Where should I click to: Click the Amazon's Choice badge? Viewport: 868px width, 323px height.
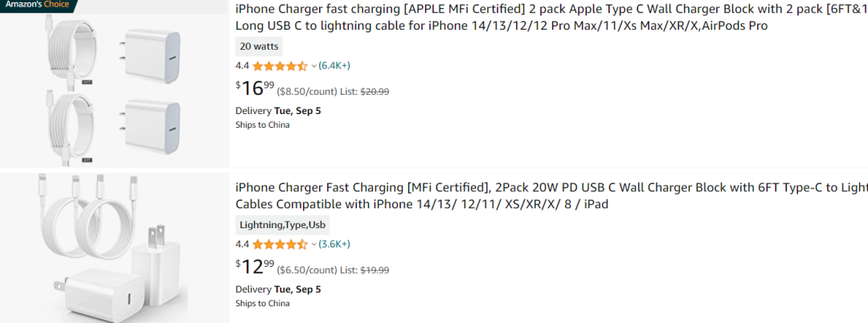click(x=38, y=5)
